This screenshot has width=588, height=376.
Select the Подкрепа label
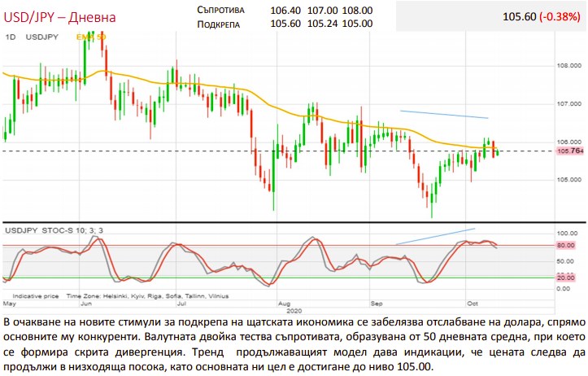click(x=218, y=24)
